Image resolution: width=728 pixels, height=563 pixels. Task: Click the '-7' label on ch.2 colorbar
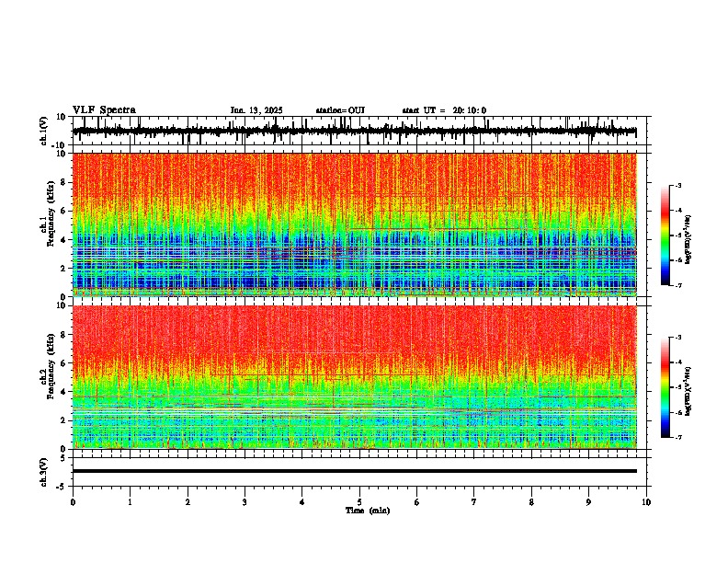678,437
